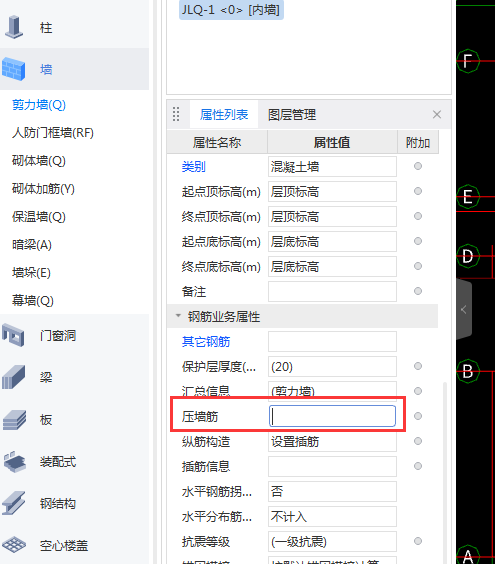Select 砌体加筋(Y) component type

pyautogui.click(x=43, y=188)
